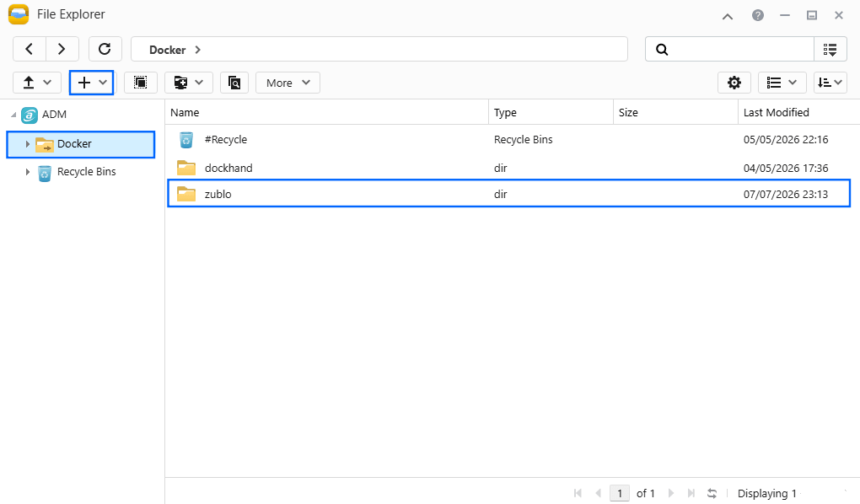Open the help question mark icon

click(757, 15)
